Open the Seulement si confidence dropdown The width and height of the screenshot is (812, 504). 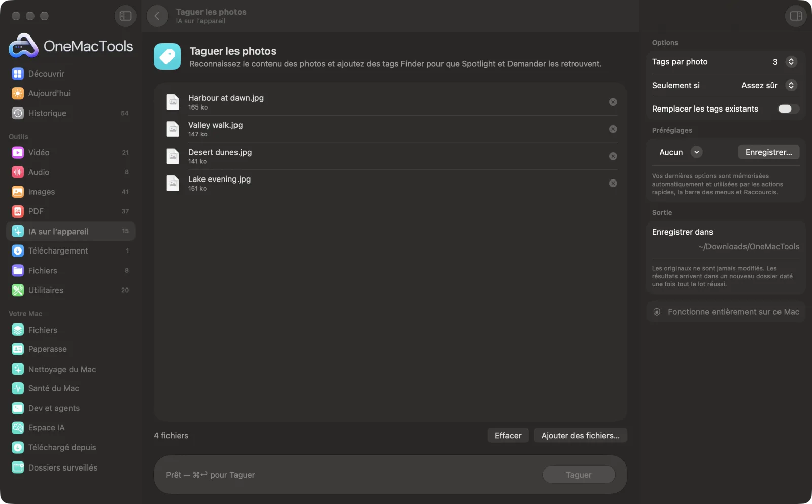click(769, 85)
